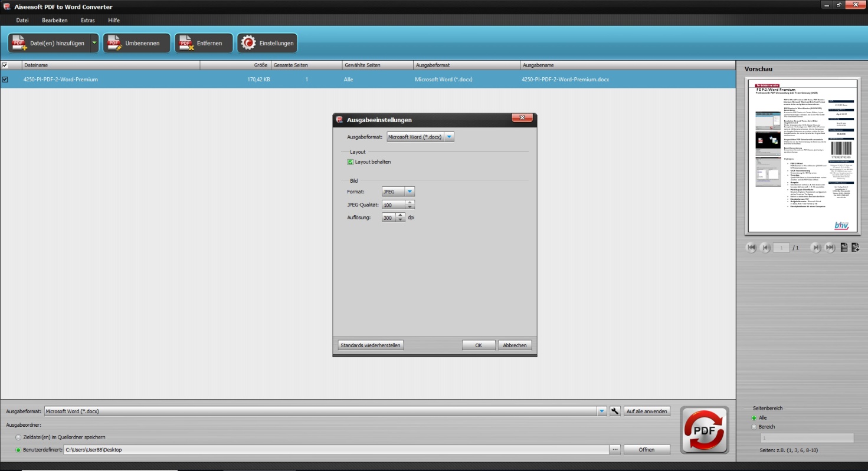Image resolution: width=868 pixels, height=471 pixels.
Task: Click the Umbenennen toolbar button
Action: [136, 43]
